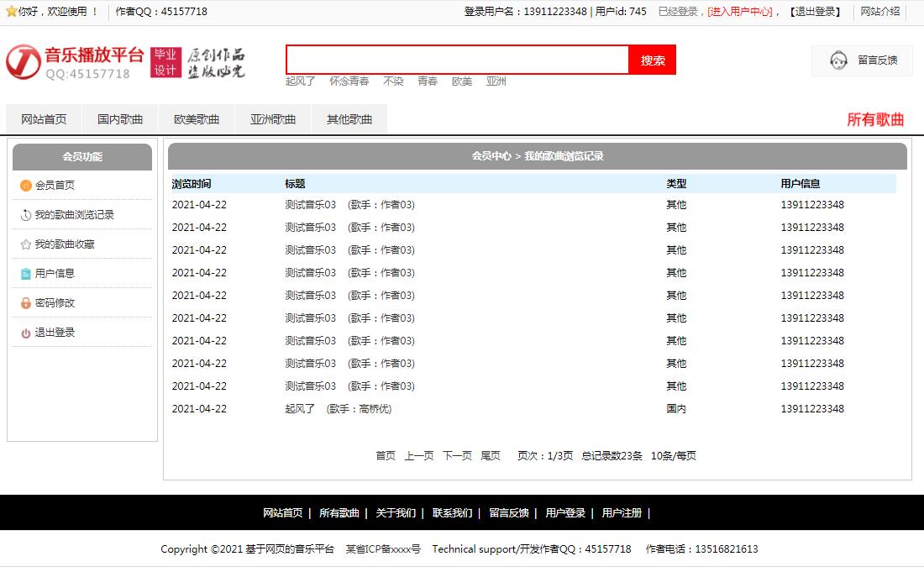
Task: Click hot keyword 欧美
Action: point(462,81)
